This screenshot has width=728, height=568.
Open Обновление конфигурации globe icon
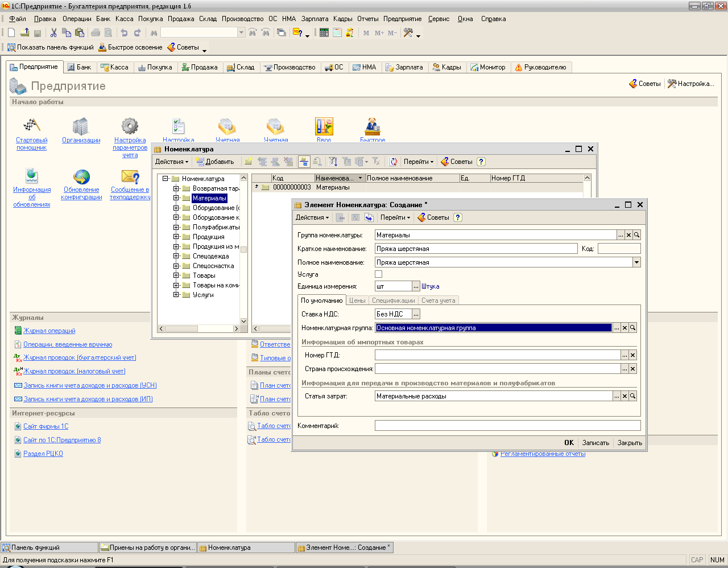tap(81, 176)
